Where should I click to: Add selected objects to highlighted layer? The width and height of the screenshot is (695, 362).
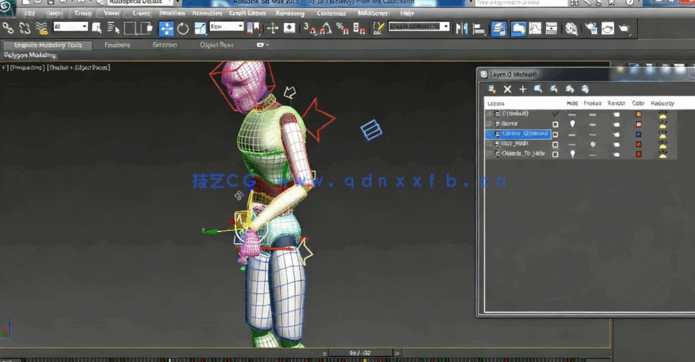click(523, 89)
